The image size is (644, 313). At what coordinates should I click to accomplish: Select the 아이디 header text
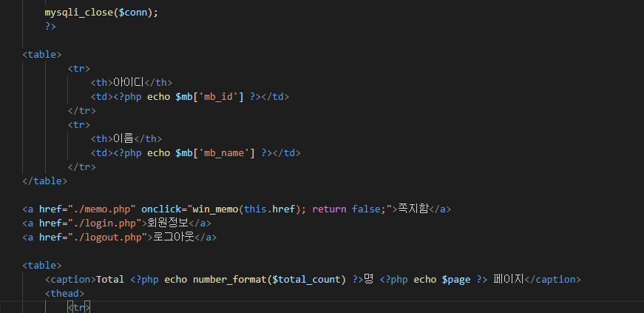point(128,82)
